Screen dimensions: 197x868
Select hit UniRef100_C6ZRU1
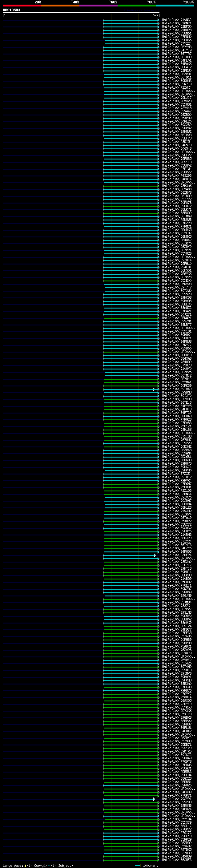(x=176, y=74)
